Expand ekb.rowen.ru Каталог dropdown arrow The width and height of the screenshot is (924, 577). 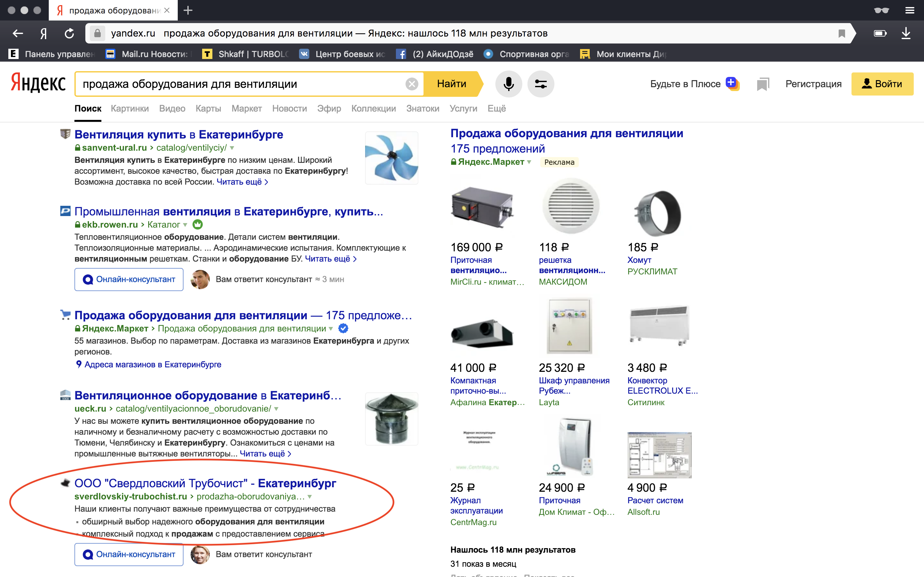point(185,225)
